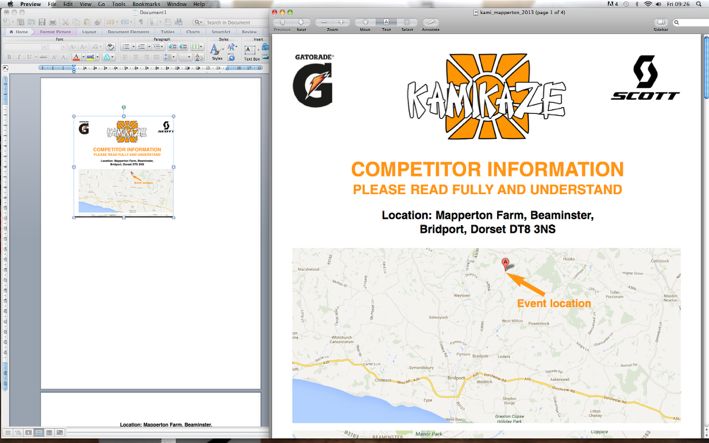Screen dimensions: 709x443
Task: Click the Kamikaze logo in Preview page
Action: [x=487, y=96]
